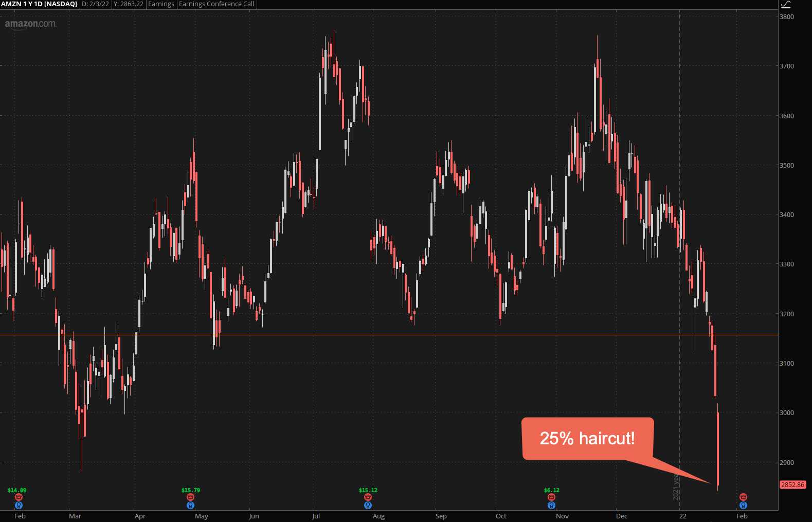Click the 3500 price axis label
This screenshot has width=812, height=522.
[x=787, y=165]
